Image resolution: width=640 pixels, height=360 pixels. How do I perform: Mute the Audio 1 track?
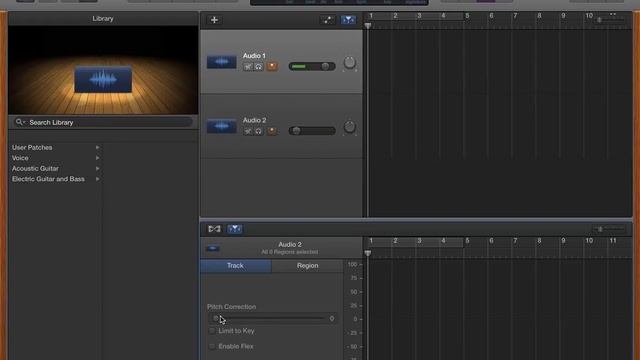coord(248,67)
